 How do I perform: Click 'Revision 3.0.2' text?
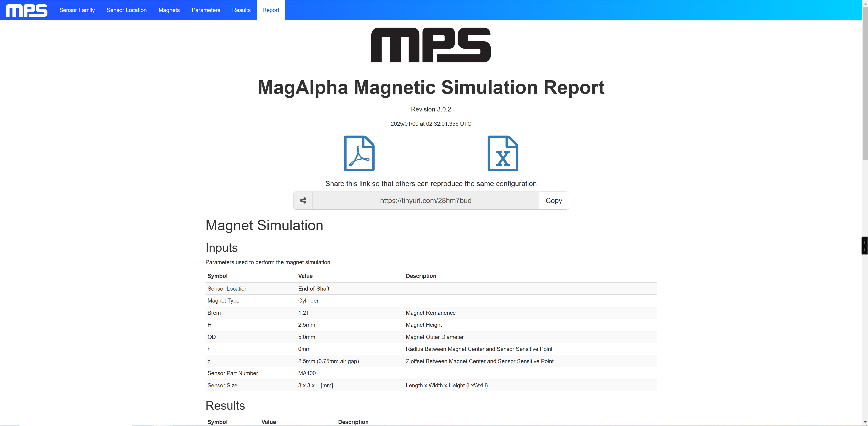click(x=431, y=109)
